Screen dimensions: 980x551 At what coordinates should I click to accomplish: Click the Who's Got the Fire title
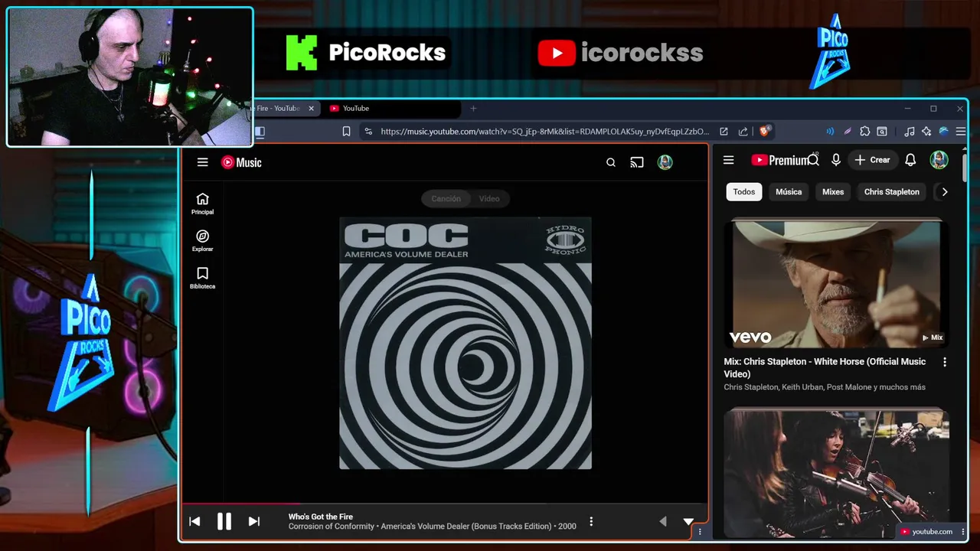pyautogui.click(x=321, y=517)
